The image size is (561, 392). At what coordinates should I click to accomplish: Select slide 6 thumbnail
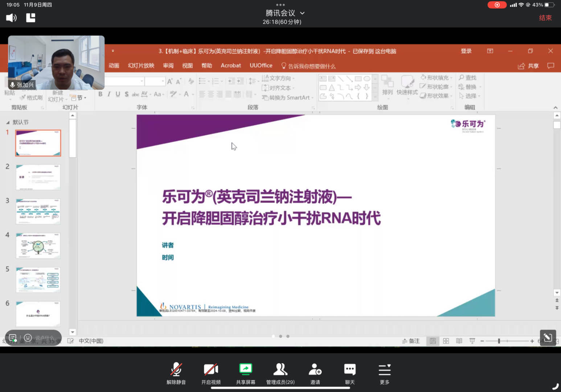(x=38, y=314)
